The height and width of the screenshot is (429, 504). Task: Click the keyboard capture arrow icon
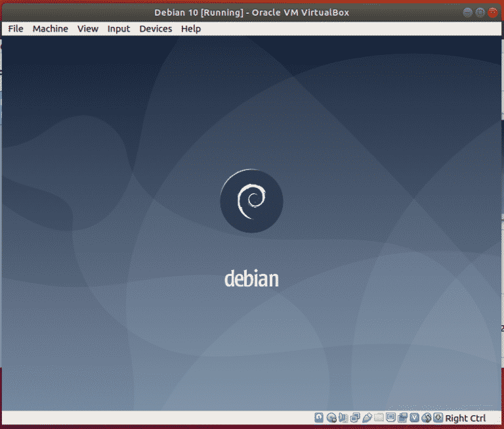(438, 418)
